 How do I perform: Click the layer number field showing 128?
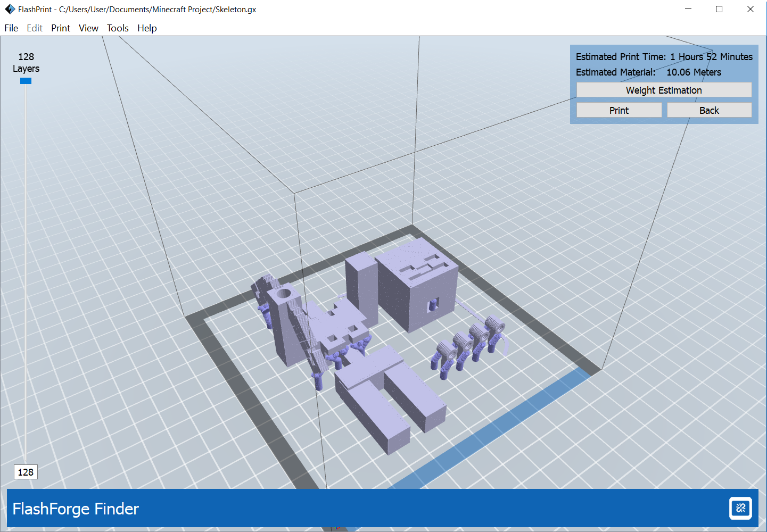(26, 472)
